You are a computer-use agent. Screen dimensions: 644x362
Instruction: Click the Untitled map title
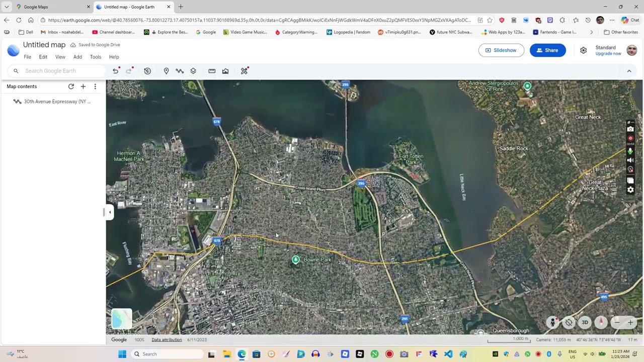point(44,45)
